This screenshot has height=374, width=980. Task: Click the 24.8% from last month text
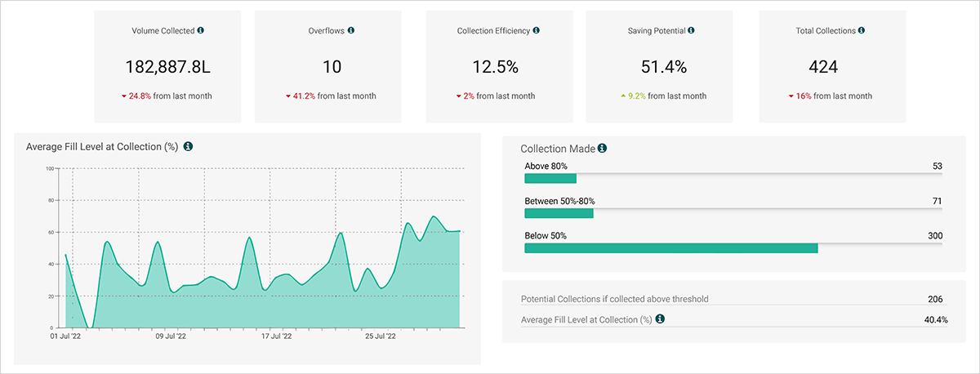click(171, 96)
